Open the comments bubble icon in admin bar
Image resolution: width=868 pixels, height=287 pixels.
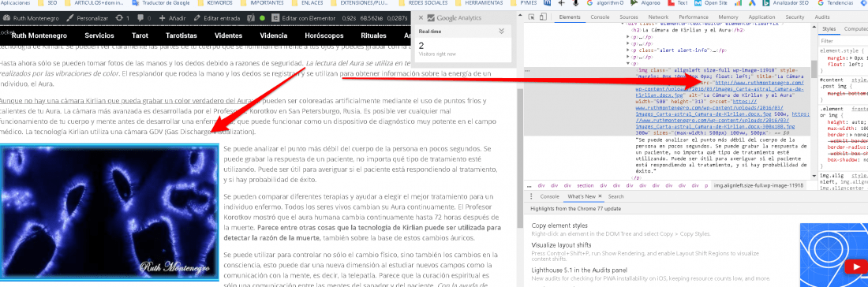[140, 18]
